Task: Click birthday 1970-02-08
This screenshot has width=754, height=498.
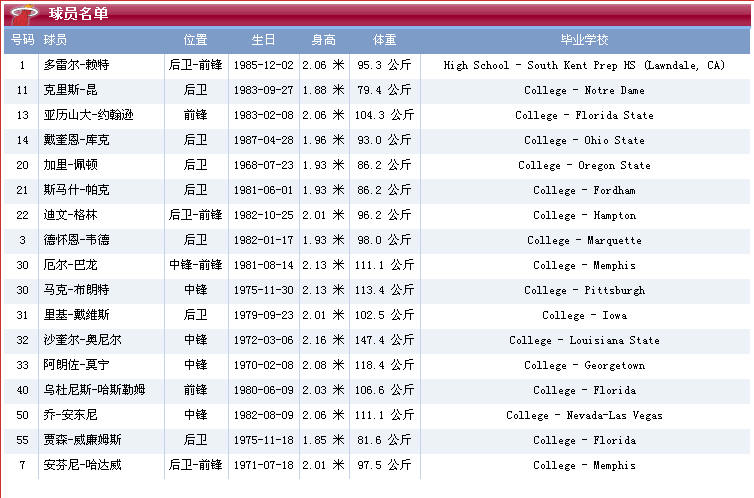Action: (x=264, y=365)
